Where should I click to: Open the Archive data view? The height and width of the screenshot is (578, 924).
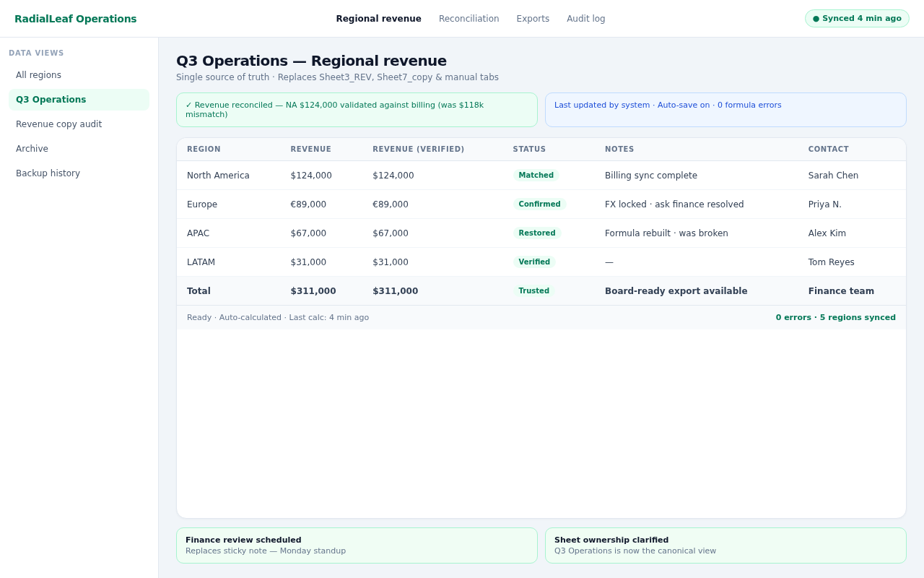click(x=79, y=149)
